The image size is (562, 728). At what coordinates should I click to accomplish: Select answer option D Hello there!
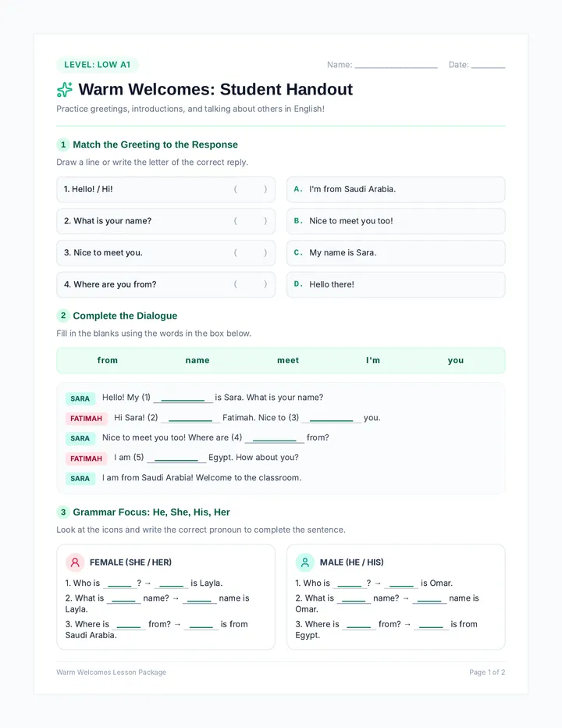tap(396, 284)
